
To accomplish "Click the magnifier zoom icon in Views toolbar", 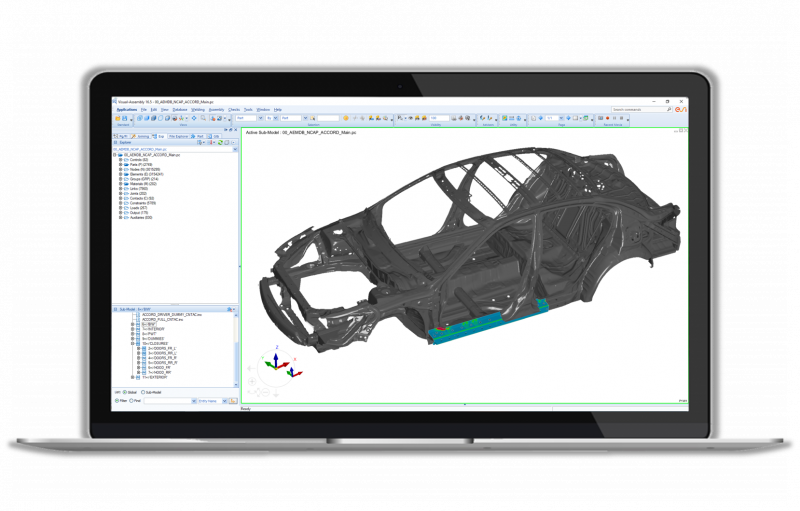I will pyautogui.click(x=203, y=118).
